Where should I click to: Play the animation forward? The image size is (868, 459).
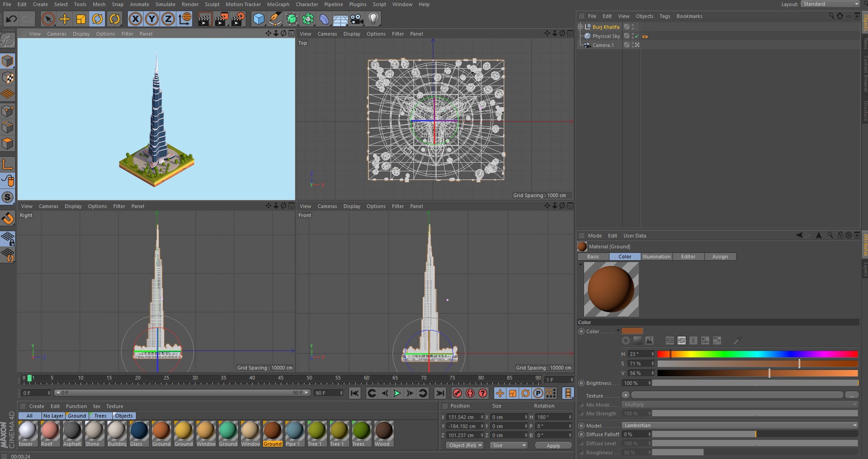click(x=397, y=393)
